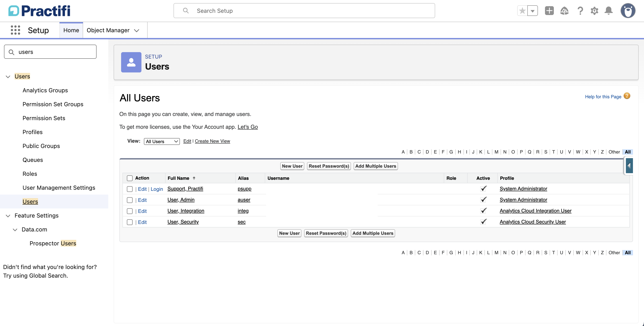
Task: Switch to the Home tab
Action: tap(71, 30)
